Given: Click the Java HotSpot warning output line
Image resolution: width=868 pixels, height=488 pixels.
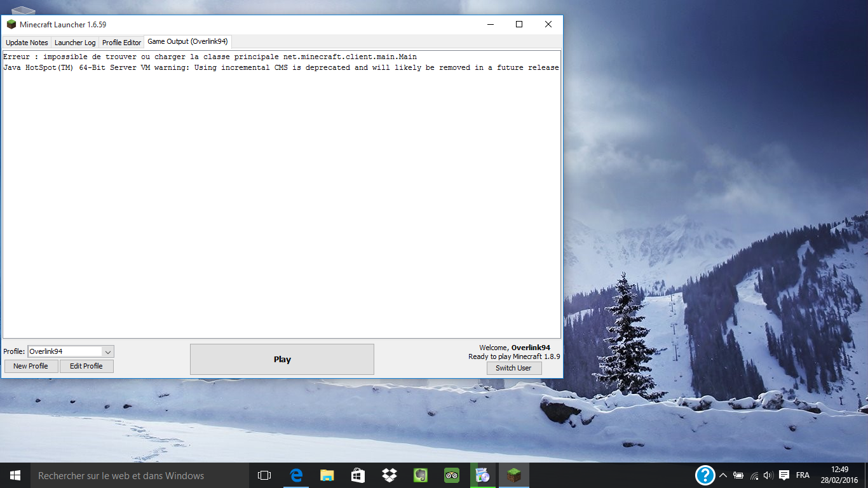Looking at the screenshot, I should [x=281, y=67].
